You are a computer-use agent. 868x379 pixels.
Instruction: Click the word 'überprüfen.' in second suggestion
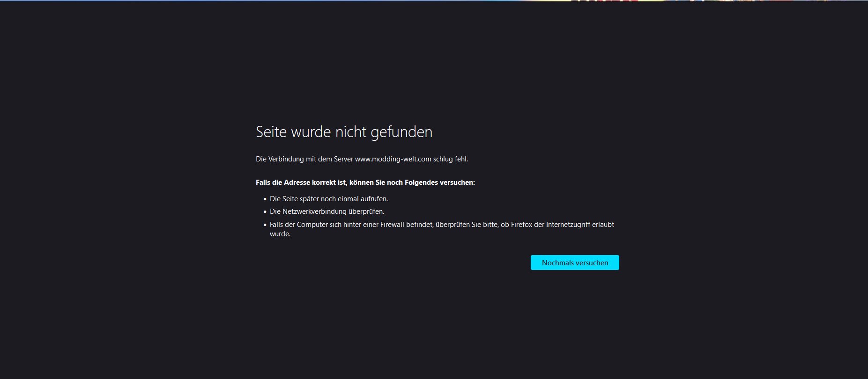(x=366, y=211)
